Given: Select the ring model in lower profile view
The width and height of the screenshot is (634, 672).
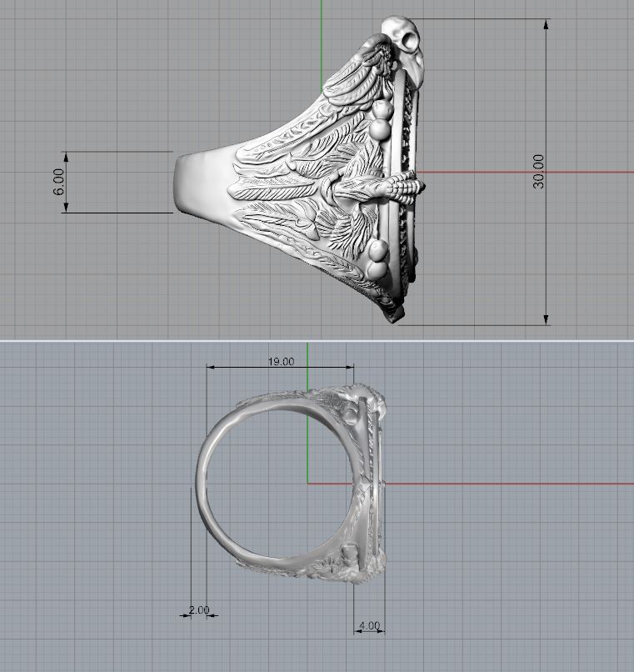Looking at the screenshot, I should click(x=292, y=483).
